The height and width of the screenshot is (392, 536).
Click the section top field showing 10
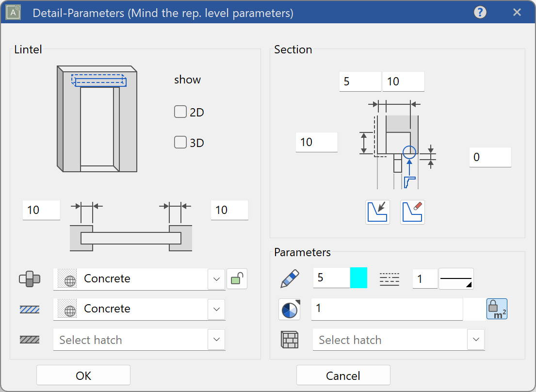[404, 82]
